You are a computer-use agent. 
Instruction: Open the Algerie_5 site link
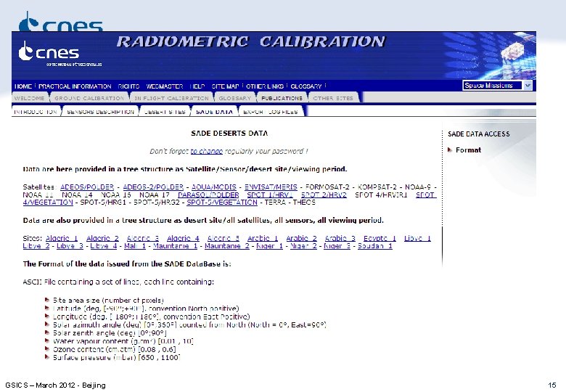[x=223, y=238]
